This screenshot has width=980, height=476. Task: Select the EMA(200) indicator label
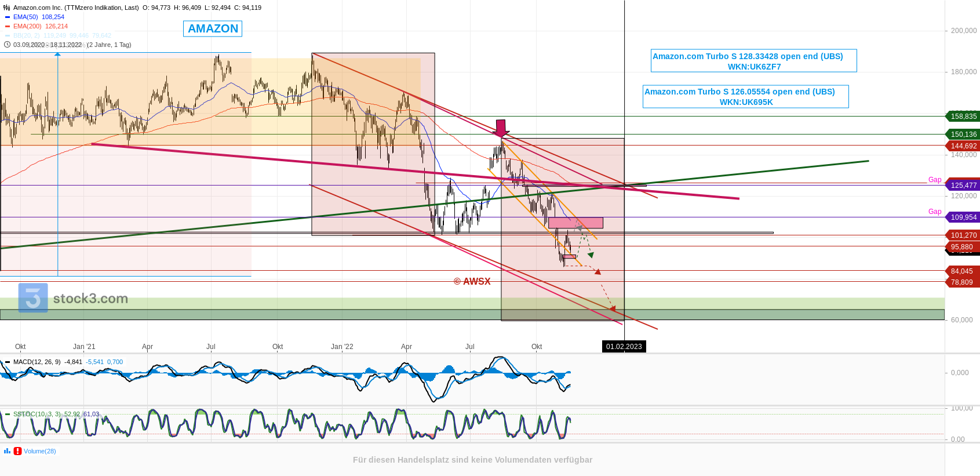coord(27,27)
